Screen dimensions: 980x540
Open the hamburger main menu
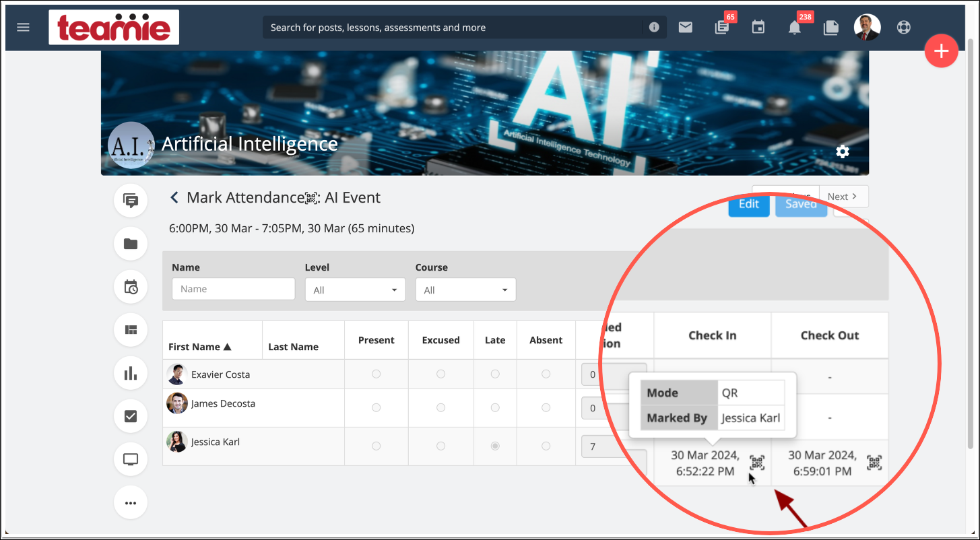click(x=24, y=28)
